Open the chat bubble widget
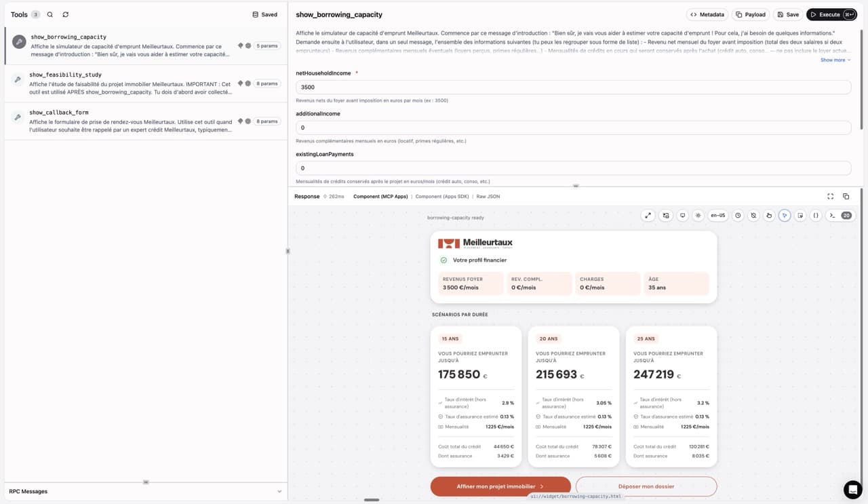The width and height of the screenshot is (868, 504). click(x=852, y=489)
